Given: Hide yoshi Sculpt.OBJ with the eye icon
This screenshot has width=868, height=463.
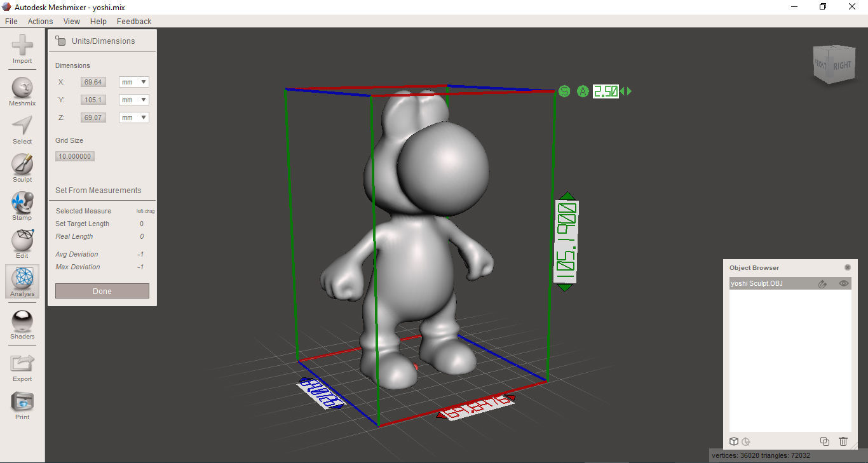Looking at the screenshot, I should 844,284.
